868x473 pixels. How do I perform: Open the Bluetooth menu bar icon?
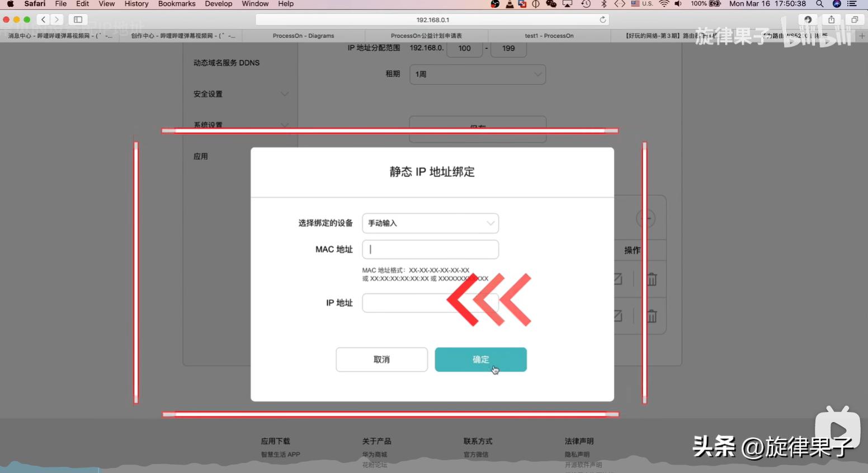point(603,4)
